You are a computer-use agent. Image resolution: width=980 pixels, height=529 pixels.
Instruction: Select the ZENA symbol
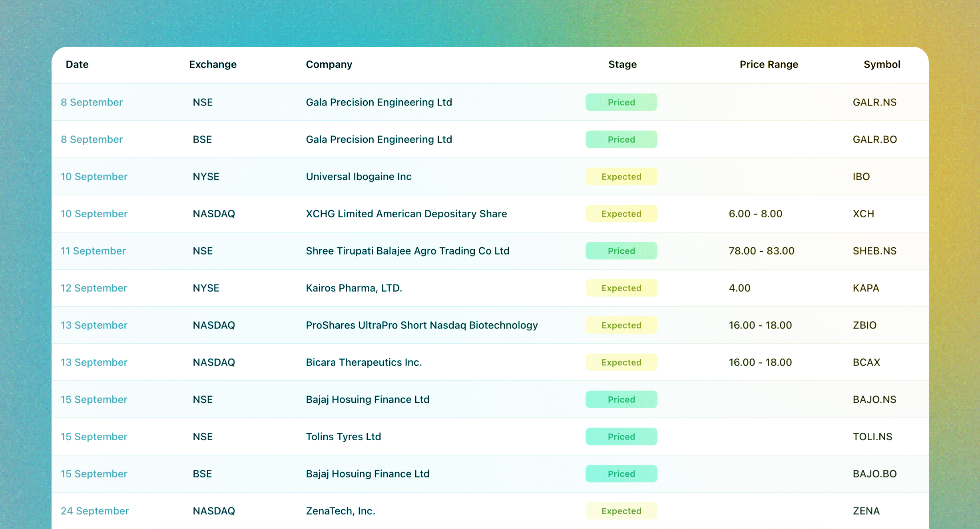(x=866, y=511)
